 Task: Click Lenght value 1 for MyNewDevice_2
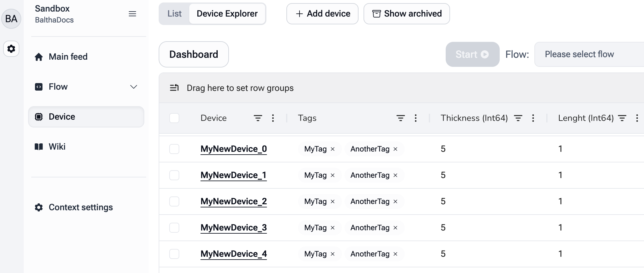coord(560,201)
